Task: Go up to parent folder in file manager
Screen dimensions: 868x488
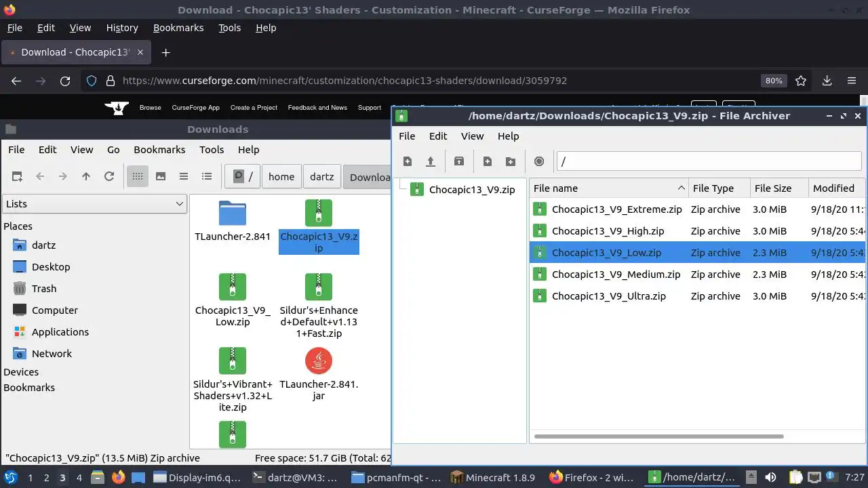Action: tap(85, 176)
